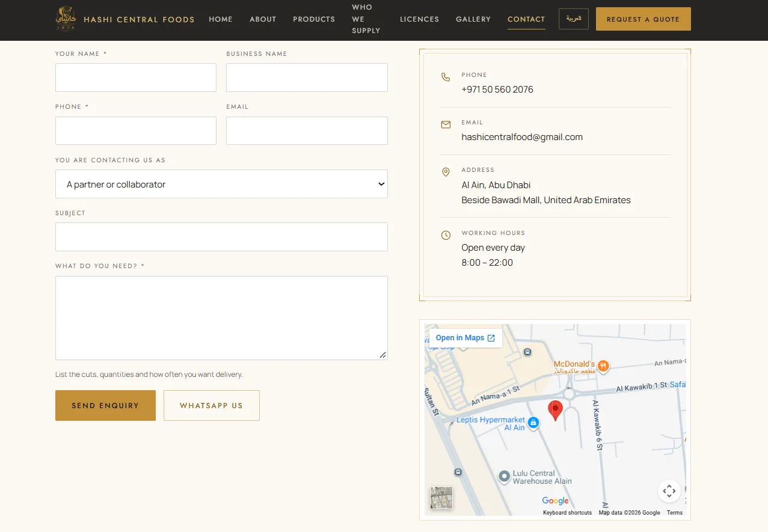Click the form hint about cuts and quantities

tap(149, 375)
